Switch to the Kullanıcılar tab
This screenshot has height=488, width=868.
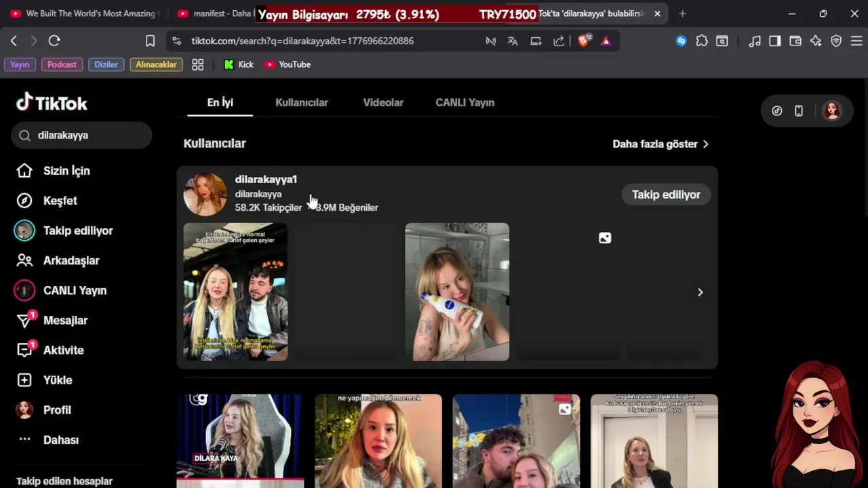302,102
